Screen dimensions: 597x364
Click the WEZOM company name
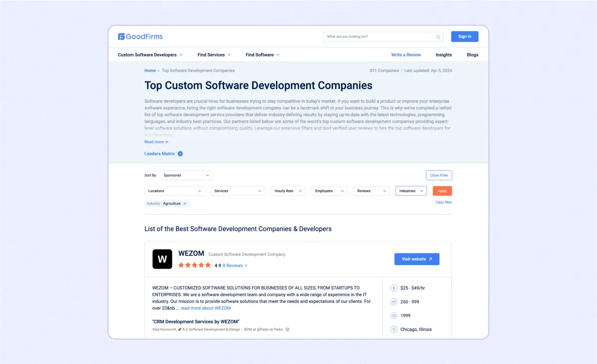coord(191,254)
